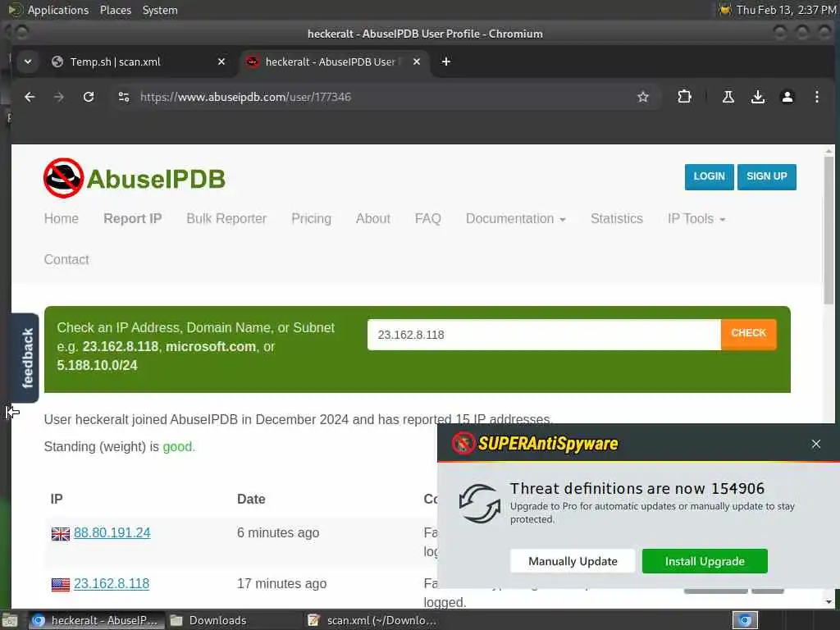Screen dimensions: 840x630
Task: Click the heckeralt - AbuseIP taskbar entry
Action: [x=97, y=620]
